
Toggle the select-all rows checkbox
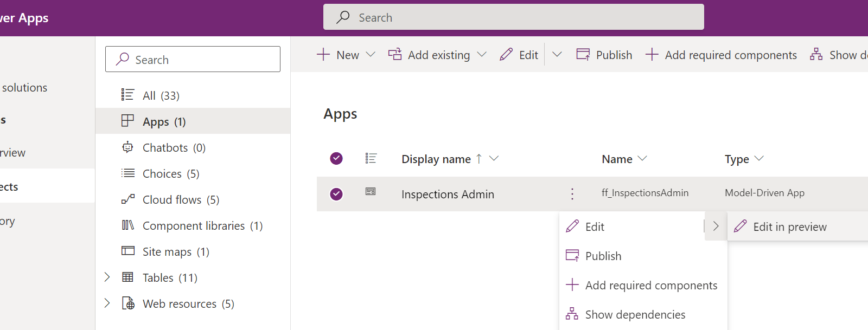(336, 158)
